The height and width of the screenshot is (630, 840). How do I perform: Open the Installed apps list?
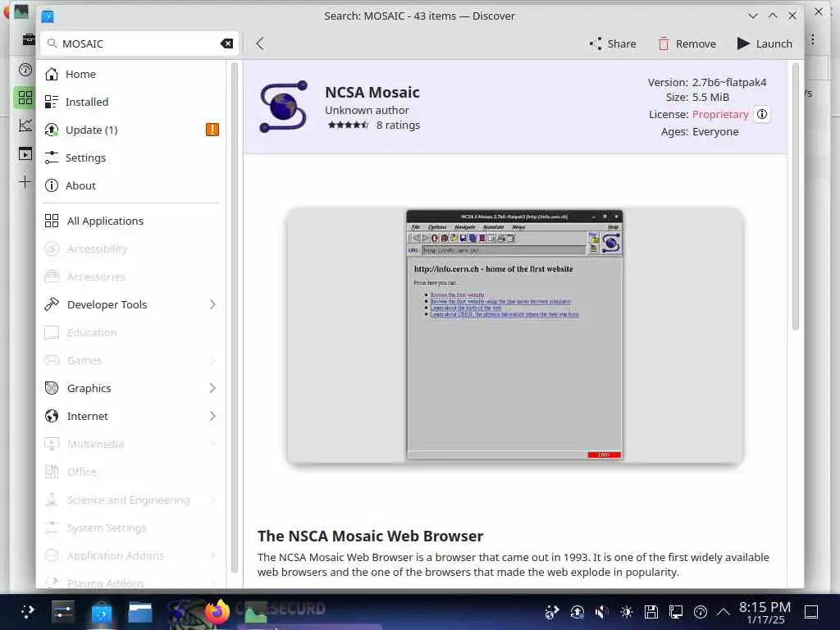tap(131, 102)
